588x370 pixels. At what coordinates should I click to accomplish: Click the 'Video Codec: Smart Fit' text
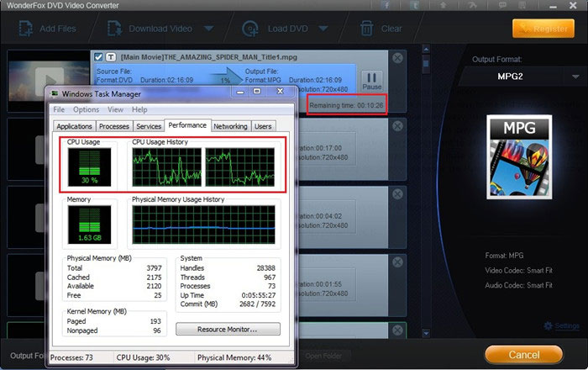pos(518,270)
